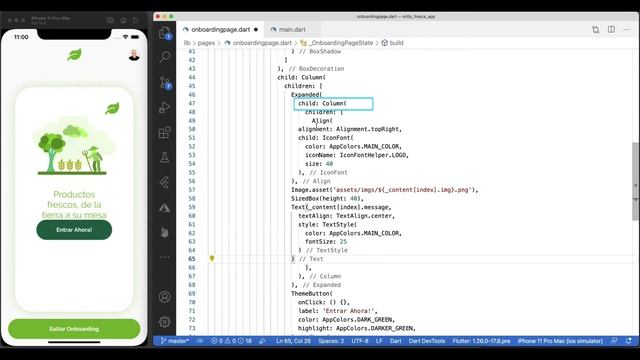This screenshot has height=360, width=640.
Task: Open Dart DevTools from status bar
Action: tap(427, 341)
